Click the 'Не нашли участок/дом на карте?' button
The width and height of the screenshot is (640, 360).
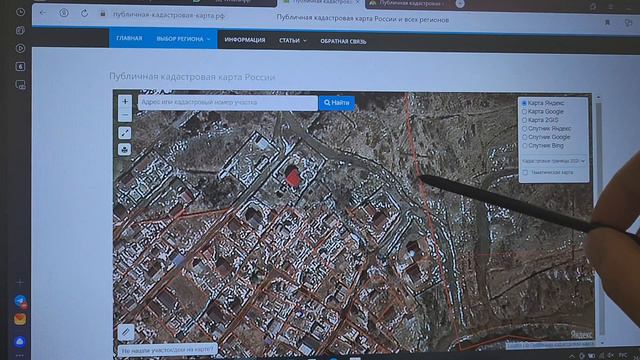pos(167,350)
